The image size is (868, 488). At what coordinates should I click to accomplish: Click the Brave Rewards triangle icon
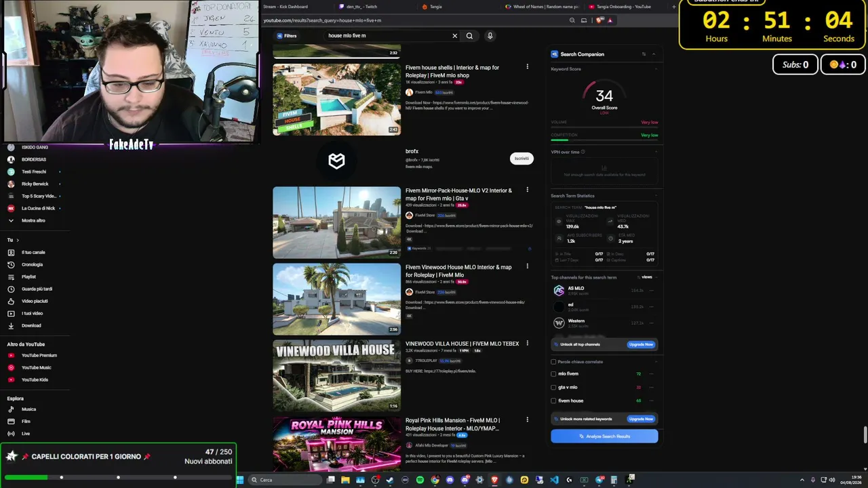coord(610,20)
